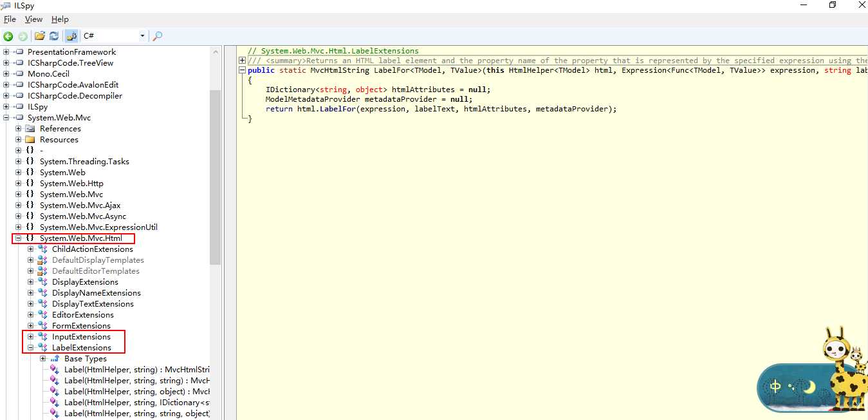Click the green Back navigation arrow
The height and width of the screenshot is (420, 868).
(x=8, y=36)
